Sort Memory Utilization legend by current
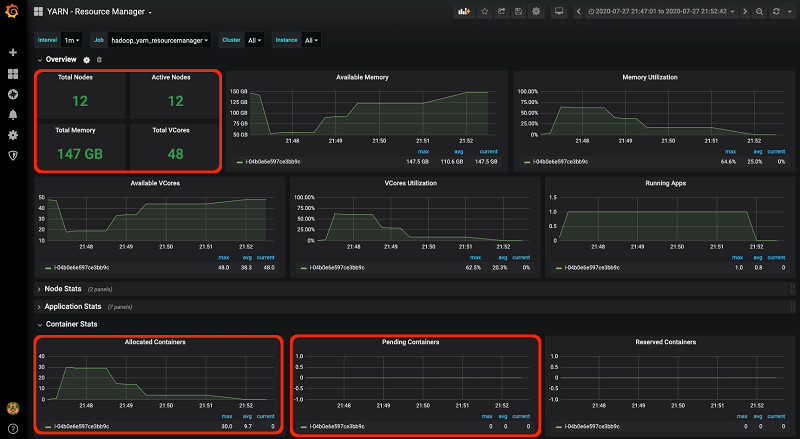The width and height of the screenshot is (800, 439). pyautogui.click(x=776, y=152)
